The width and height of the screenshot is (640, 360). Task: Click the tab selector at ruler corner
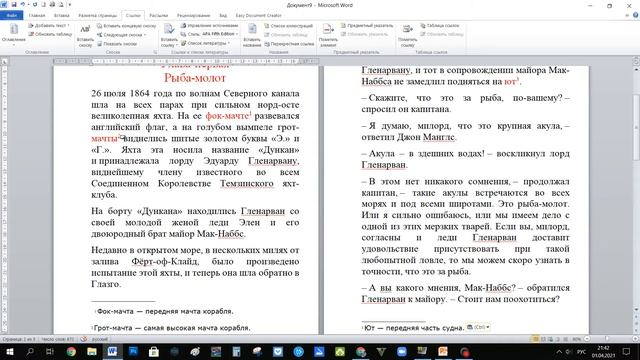coord(4,62)
